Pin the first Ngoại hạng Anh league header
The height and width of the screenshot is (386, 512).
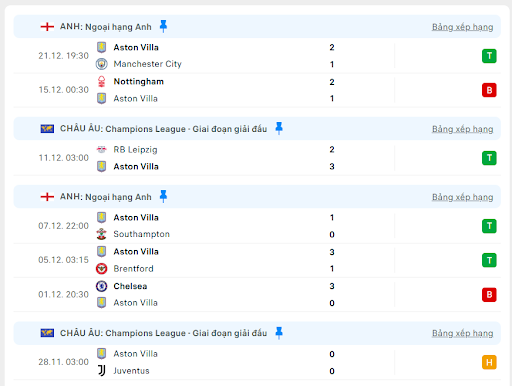pos(163,26)
